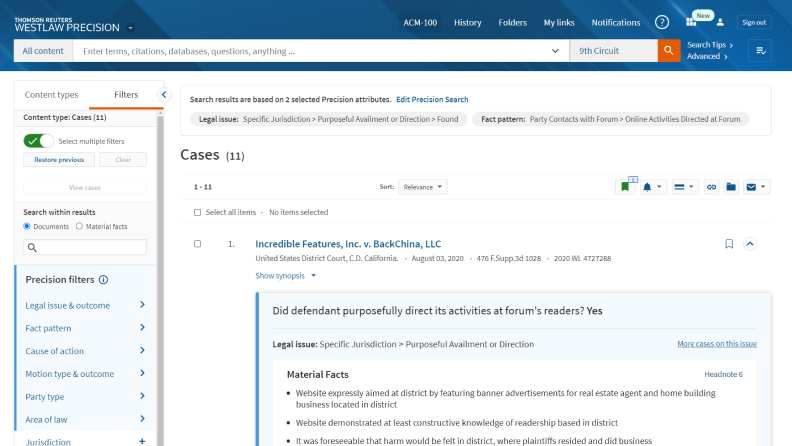Open the help question mark icon
The height and width of the screenshot is (446, 792).
click(x=662, y=22)
